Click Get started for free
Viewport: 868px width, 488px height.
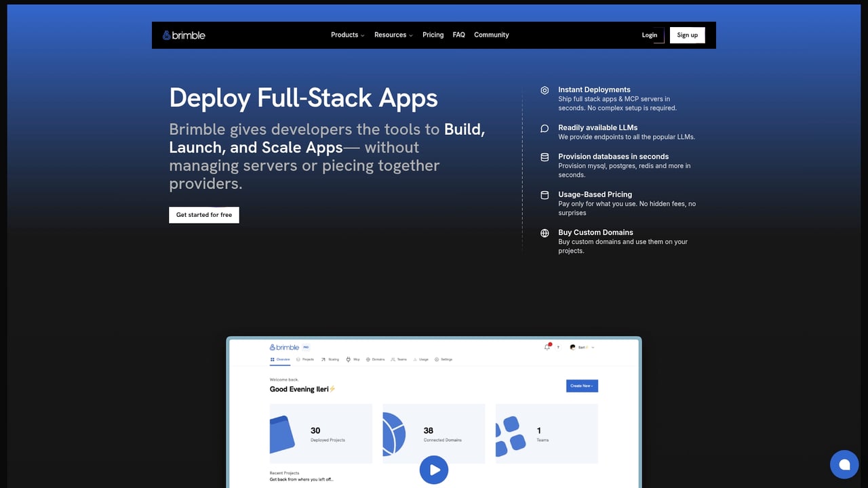click(204, 215)
